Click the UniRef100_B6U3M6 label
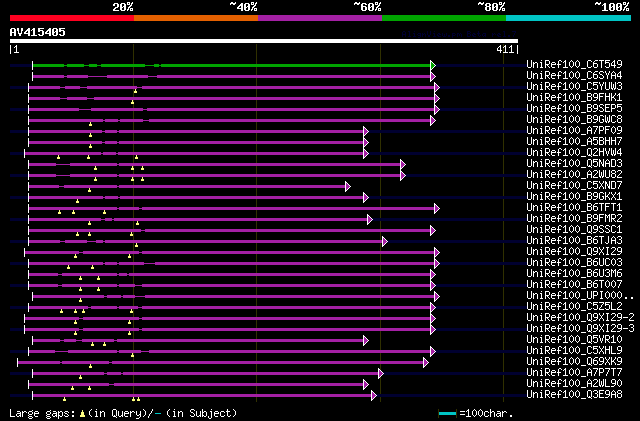Image resolution: width=640 pixels, height=421 pixels. 574,274
